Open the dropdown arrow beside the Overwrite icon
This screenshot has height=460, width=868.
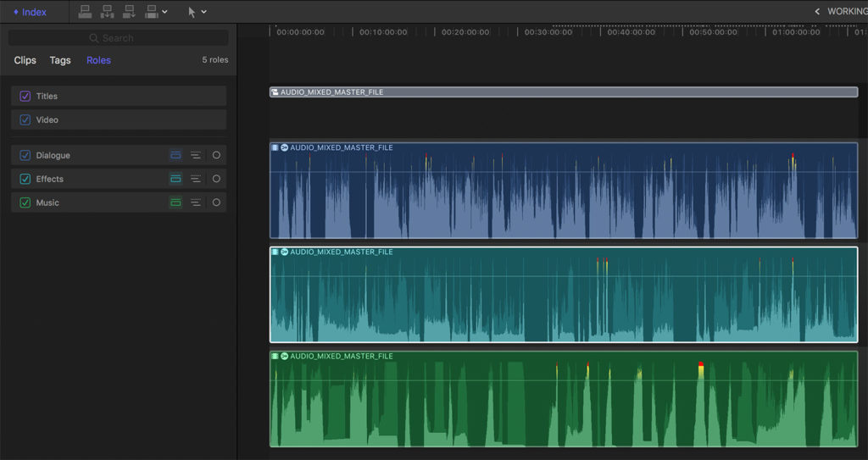(x=164, y=12)
